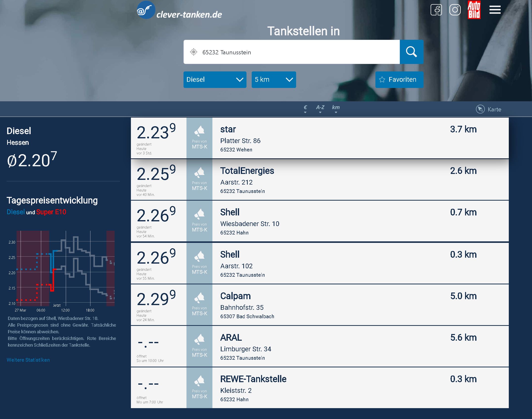Screen dimensions: 532x419
Task: Open the Instagram profile icon
Action: coord(455,10)
